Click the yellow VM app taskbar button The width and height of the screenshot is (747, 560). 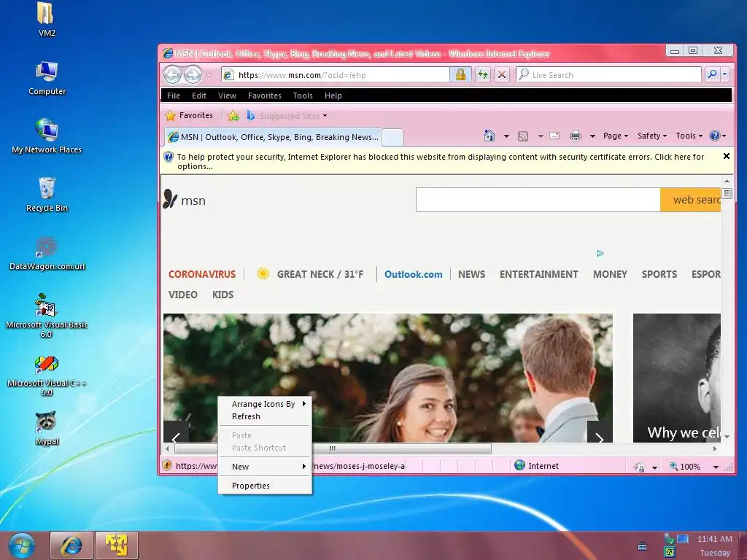tap(117, 545)
